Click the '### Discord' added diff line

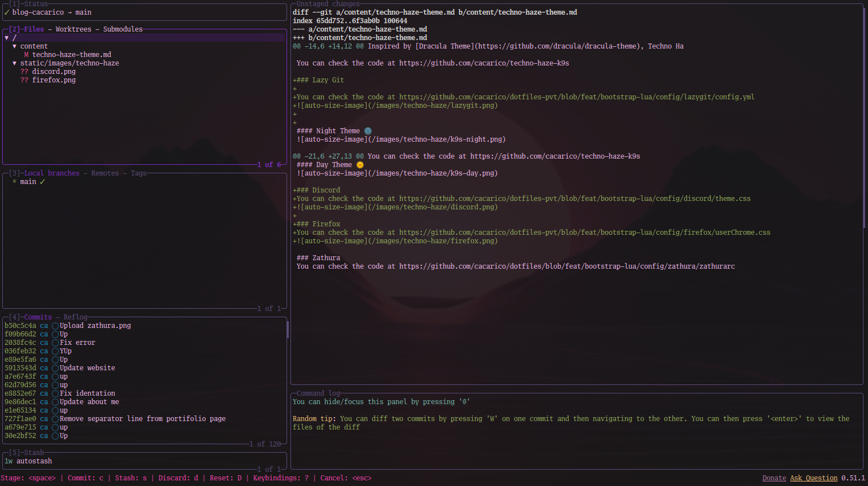pyautogui.click(x=316, y=190)
